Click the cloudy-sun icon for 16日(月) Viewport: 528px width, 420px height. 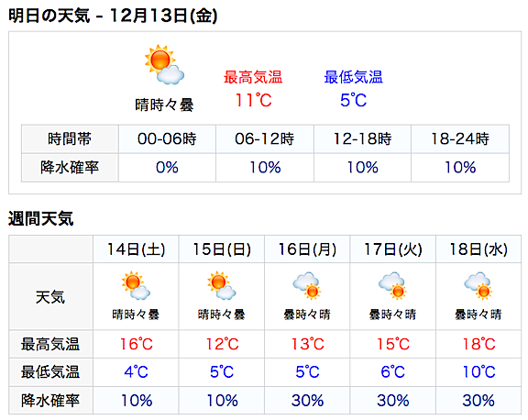307,285
